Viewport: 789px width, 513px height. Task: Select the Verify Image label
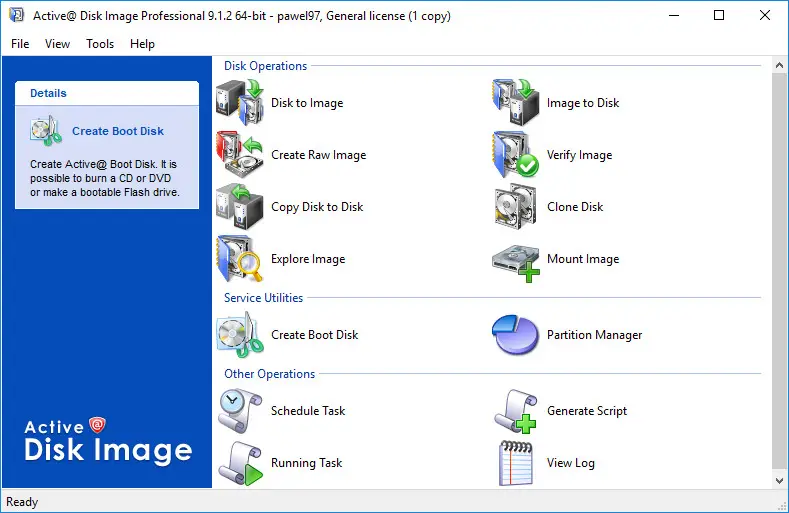pos(579,155)
